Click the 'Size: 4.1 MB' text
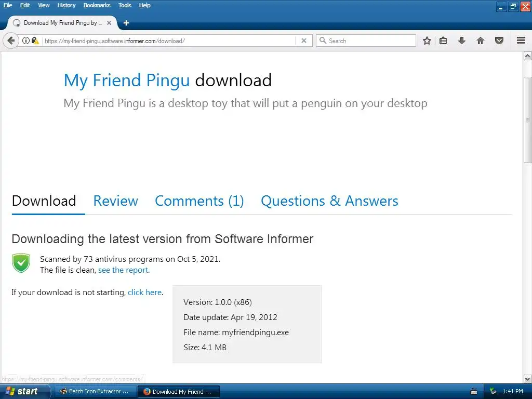Image resolution: width=532 pixels, height=399 pixels. pos(205,348)
